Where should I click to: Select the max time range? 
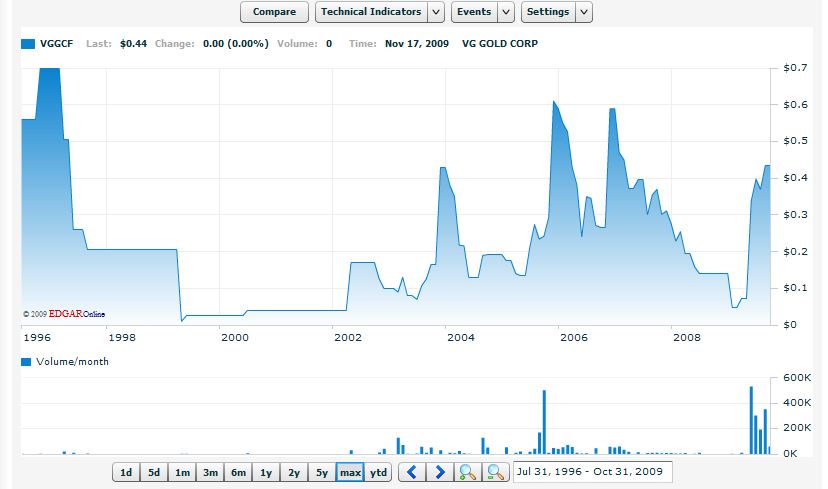click(350, 472)
